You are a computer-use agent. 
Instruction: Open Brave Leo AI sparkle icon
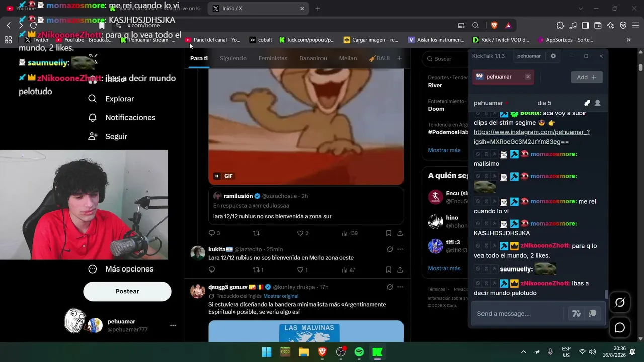pyautogui.click(x=611, y=25)
